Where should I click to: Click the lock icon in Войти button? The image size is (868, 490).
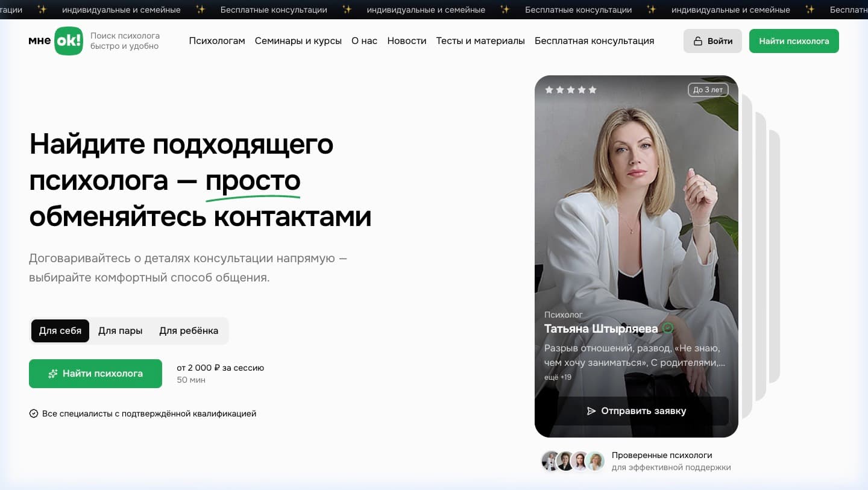pos(698,41)
